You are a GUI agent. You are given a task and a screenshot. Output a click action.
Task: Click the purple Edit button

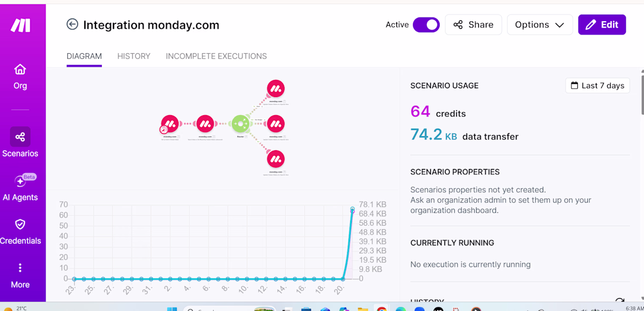pos(602,25)
